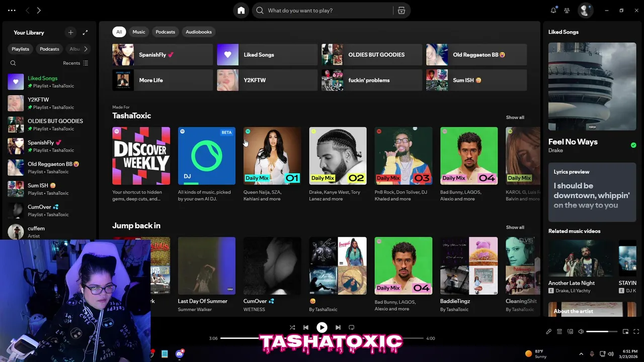Filter library by Playlists chip
The height and width of the screenshot is (362, 644).
click(x=20, y=49)
